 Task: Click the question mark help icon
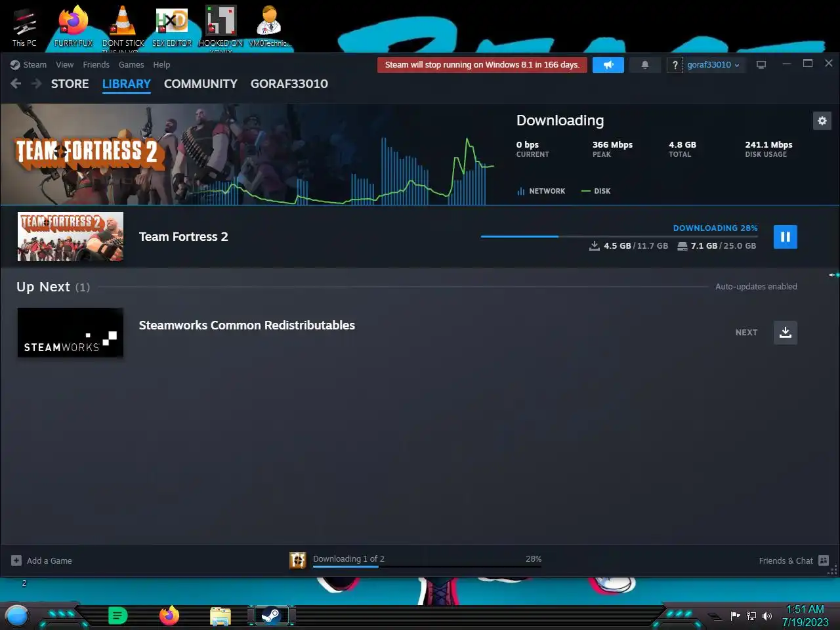click(675, 65)
